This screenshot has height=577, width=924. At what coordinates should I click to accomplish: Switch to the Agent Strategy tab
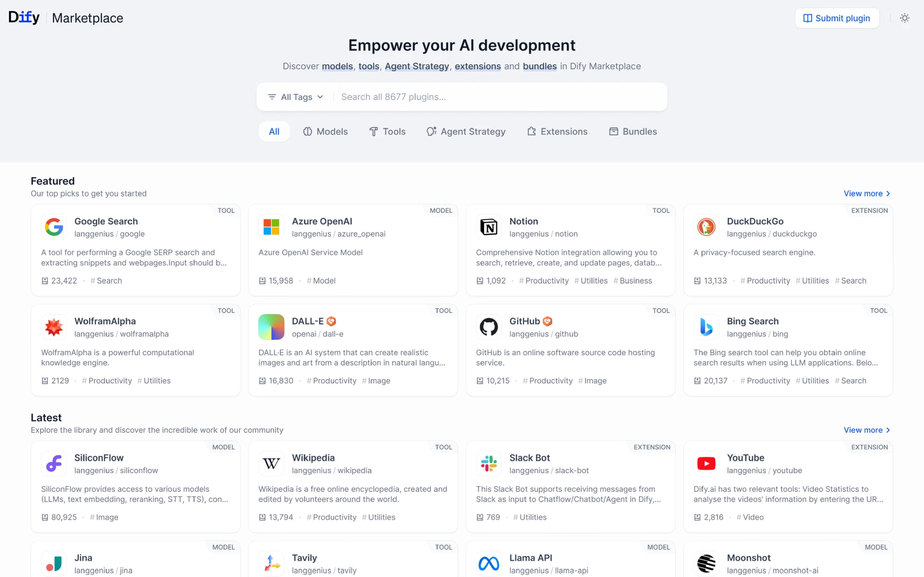point(466,132)
